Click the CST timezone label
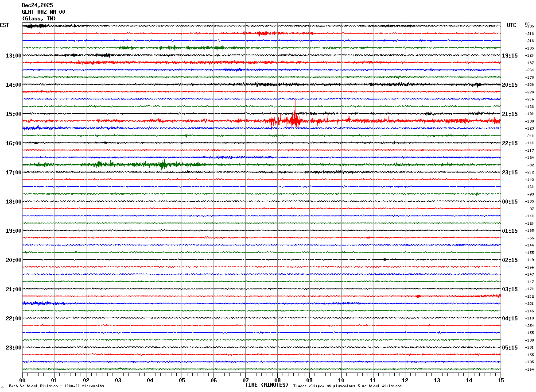 point(4,25)
